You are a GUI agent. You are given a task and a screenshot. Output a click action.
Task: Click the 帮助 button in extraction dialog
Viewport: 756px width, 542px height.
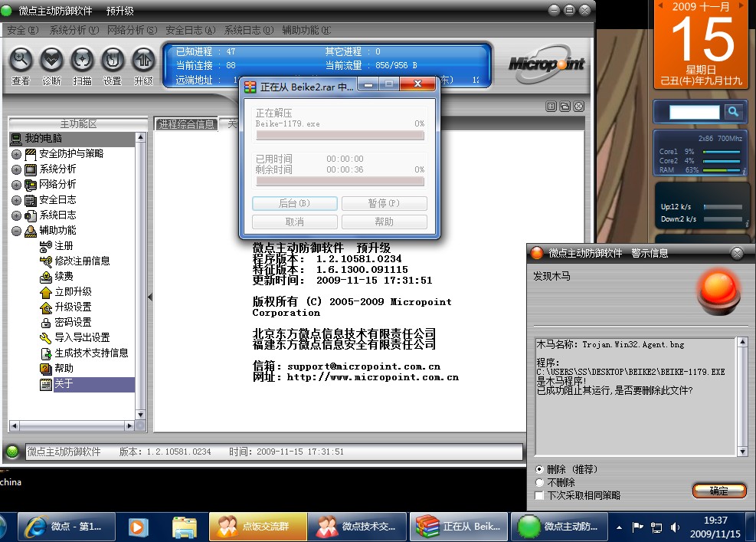click(384, 222)
